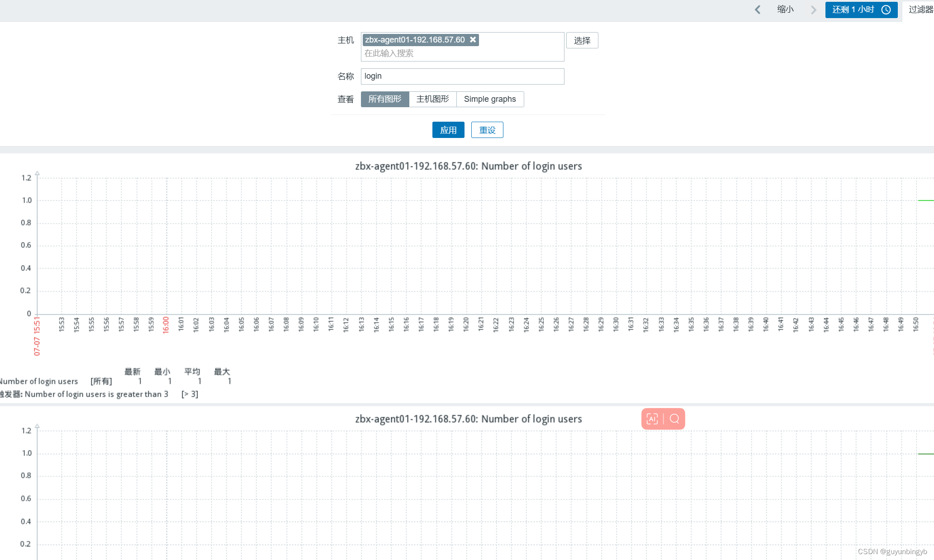Click the Number of login users legend
This screenshot has width=934, height=560.
tap(39, 381)
